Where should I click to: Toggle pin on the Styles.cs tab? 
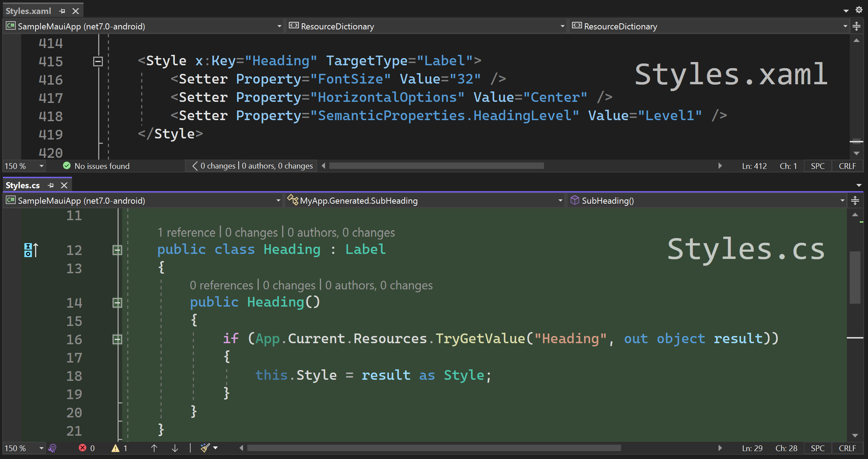tap(51, 185)
